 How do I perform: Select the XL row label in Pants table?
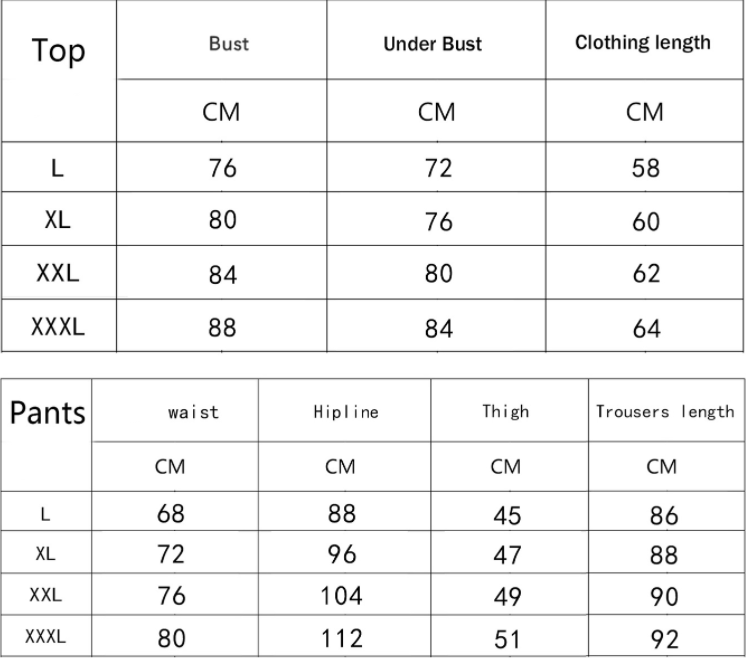[x=46, y=553]
